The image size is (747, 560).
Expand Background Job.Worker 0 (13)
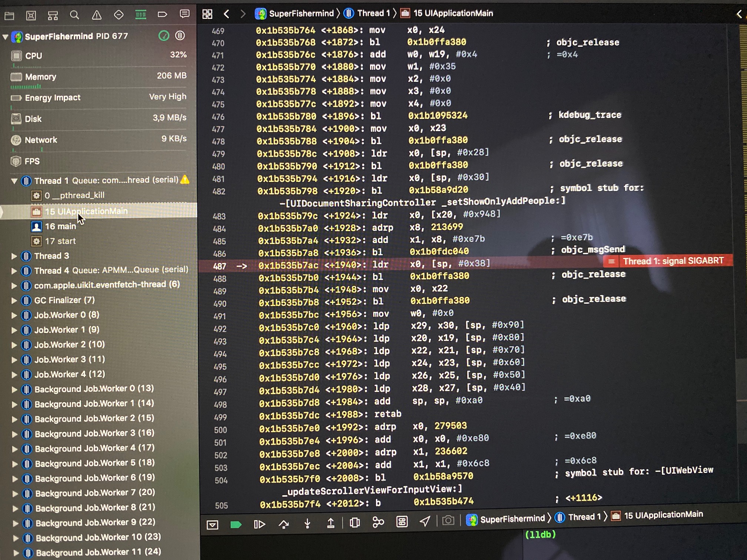click(x=14, y=389)
